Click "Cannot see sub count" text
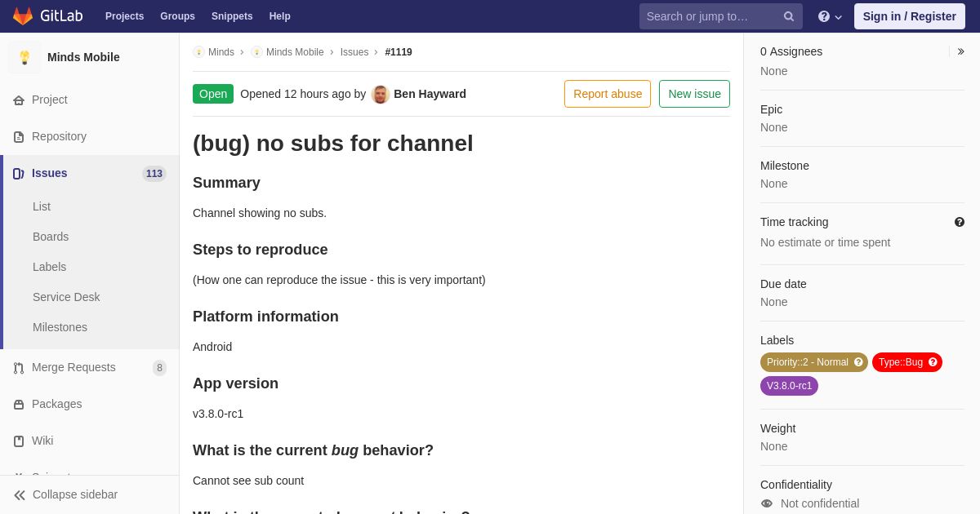Screen dimensions: 980x514 click(x=248, y=481)
